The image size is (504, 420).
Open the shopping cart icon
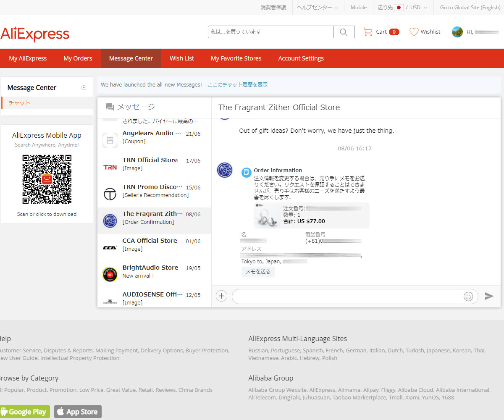[368, 31]
